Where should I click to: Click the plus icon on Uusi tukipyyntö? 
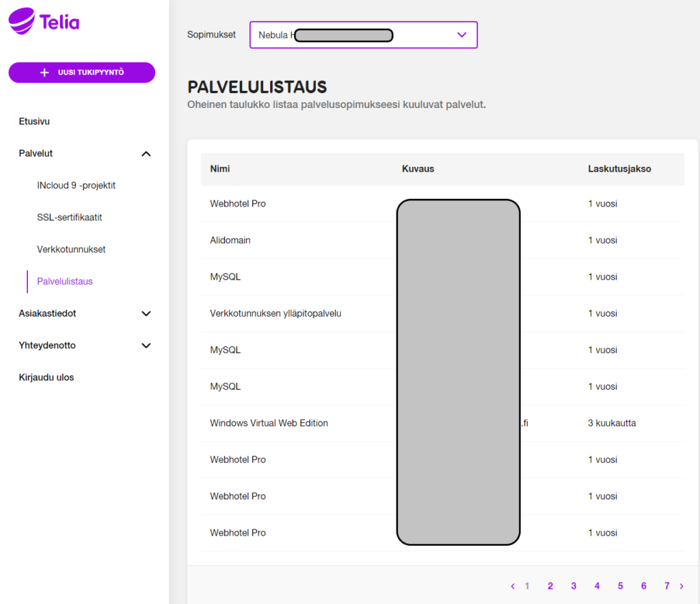click(x=44, y=73)
